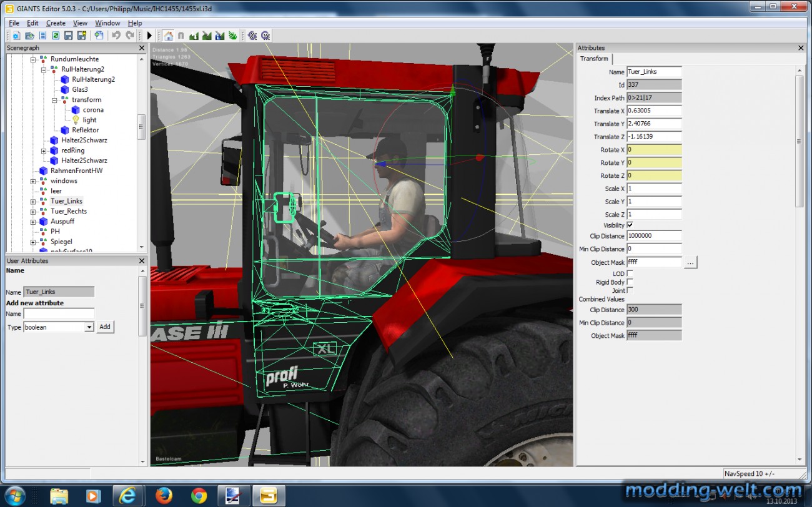
Task: Click the Save floppy disk icon
Action: (69, 36)
